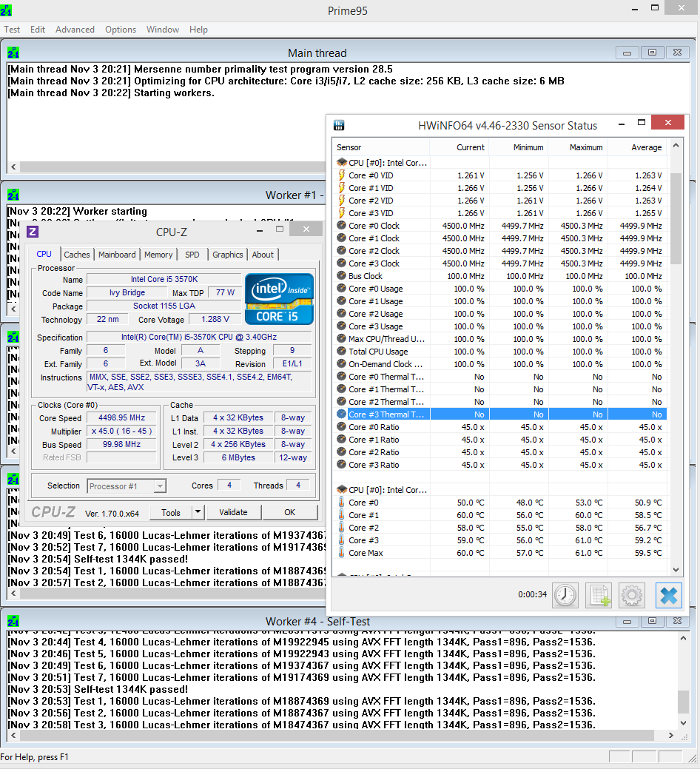Click the Core Speed 4498.95 MHz field

tap(121, 418)
